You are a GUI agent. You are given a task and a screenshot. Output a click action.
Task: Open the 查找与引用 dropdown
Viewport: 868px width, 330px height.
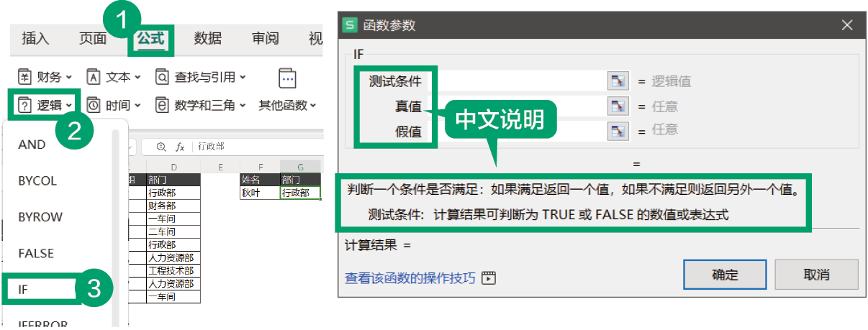tap(201, 77)
